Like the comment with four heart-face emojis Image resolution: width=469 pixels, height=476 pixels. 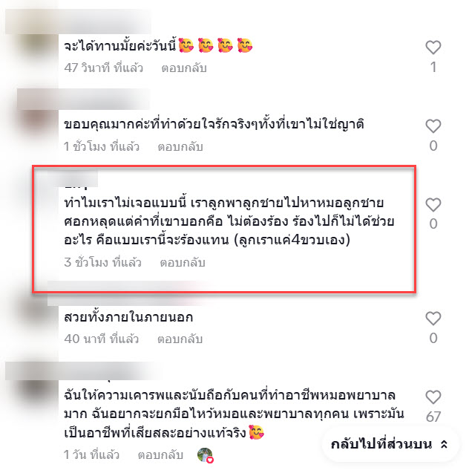coord(433,48)
